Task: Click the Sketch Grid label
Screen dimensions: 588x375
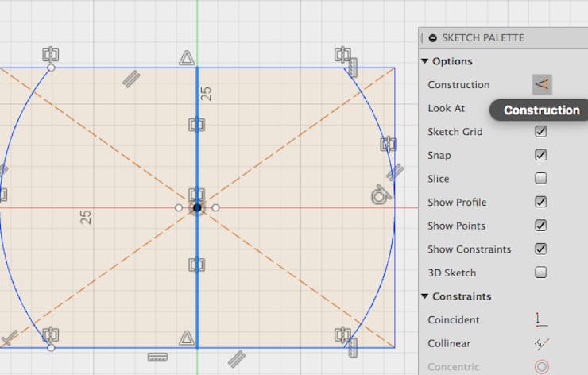Action: coord(455,132)
